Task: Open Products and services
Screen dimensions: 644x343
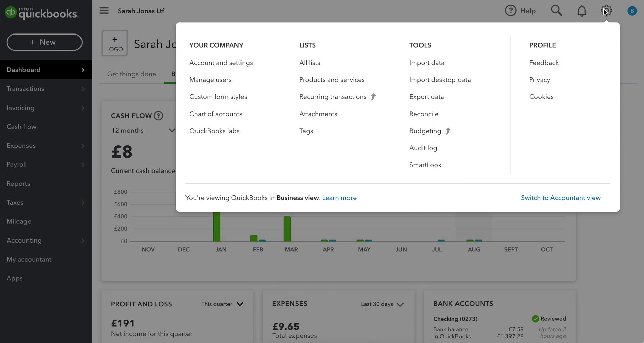Action: pyautogui.click(x=332, y=80)
